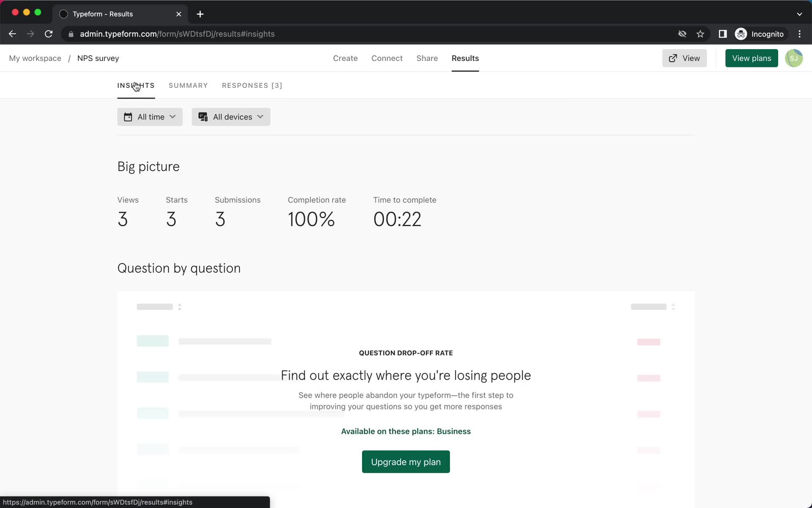This screenshot has width=812, height=508.
Task: Click the calendar icon in the All time filter
Action: (x=128, y=117)
